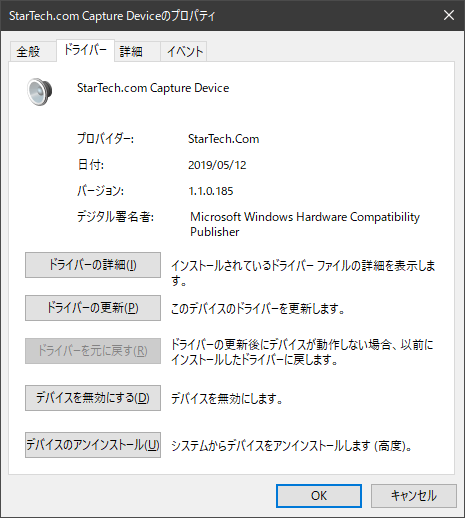465x518 pixels.
Task: Click the version value 1.1.0.185
Action: point(211,191)
